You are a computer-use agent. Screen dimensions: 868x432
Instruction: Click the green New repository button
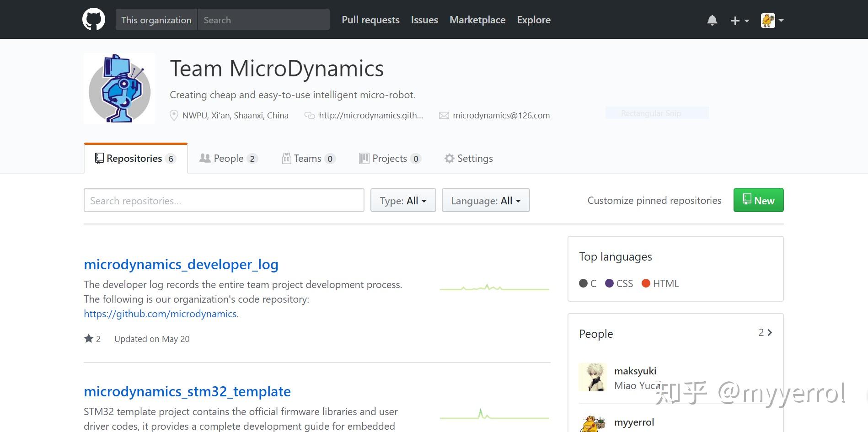[x=758, y=200]
